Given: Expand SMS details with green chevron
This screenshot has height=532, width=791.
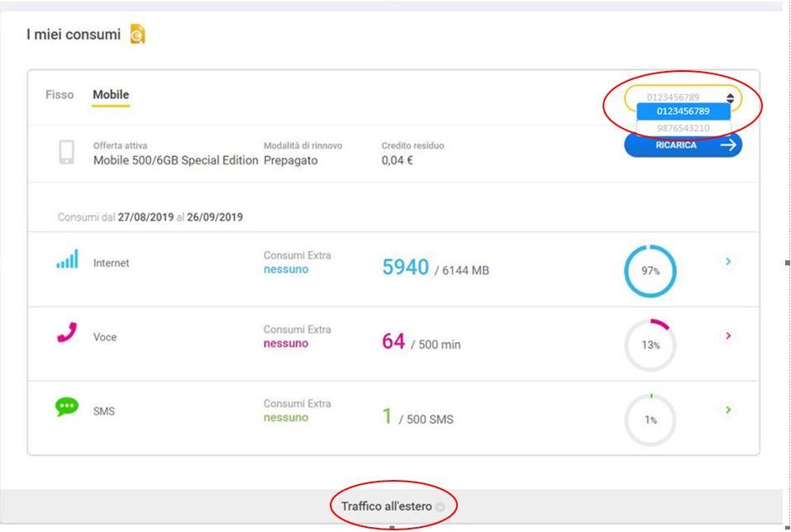Looking at the screenshot, I should [728, 410].
